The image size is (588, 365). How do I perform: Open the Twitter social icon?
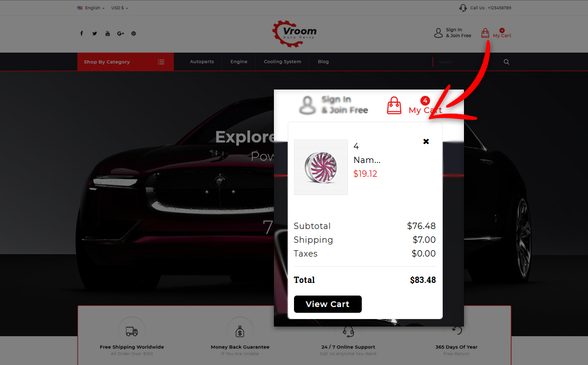click(x=95, y=33)
